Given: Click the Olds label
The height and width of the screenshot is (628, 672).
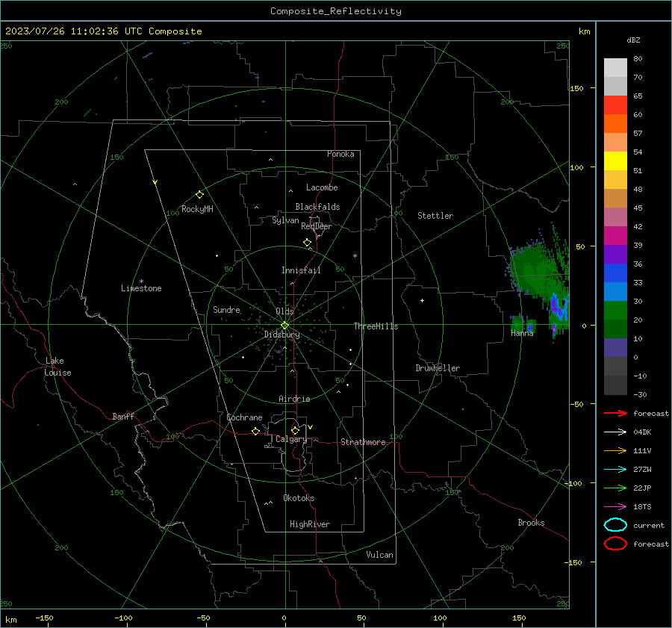Looking at the screenshot, I should point(284,311).
